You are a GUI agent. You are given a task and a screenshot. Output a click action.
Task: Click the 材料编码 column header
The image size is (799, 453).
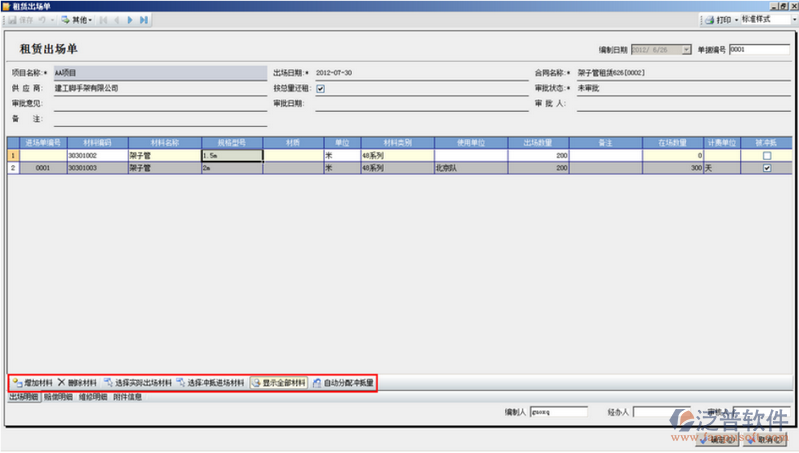pos(97,143)
